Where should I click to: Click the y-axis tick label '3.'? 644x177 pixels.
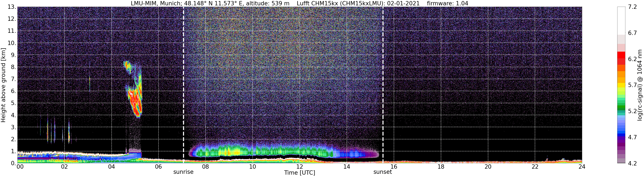point(13,127)
